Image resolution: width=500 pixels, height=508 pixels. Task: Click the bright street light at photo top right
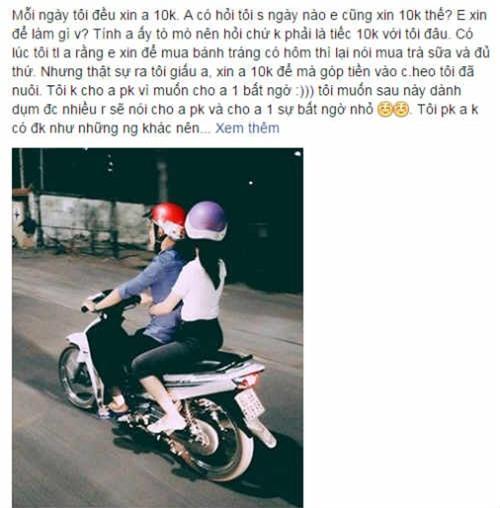(297, 153)
